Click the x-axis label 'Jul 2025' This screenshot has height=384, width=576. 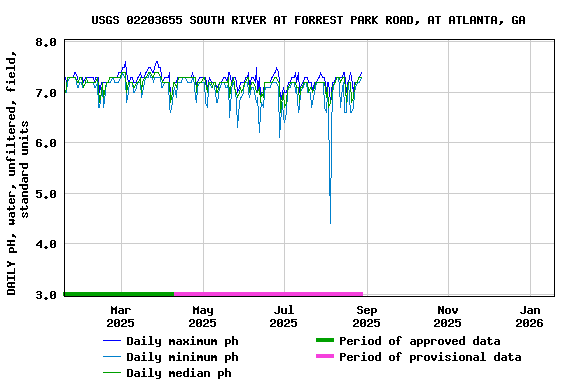[283, 317]
